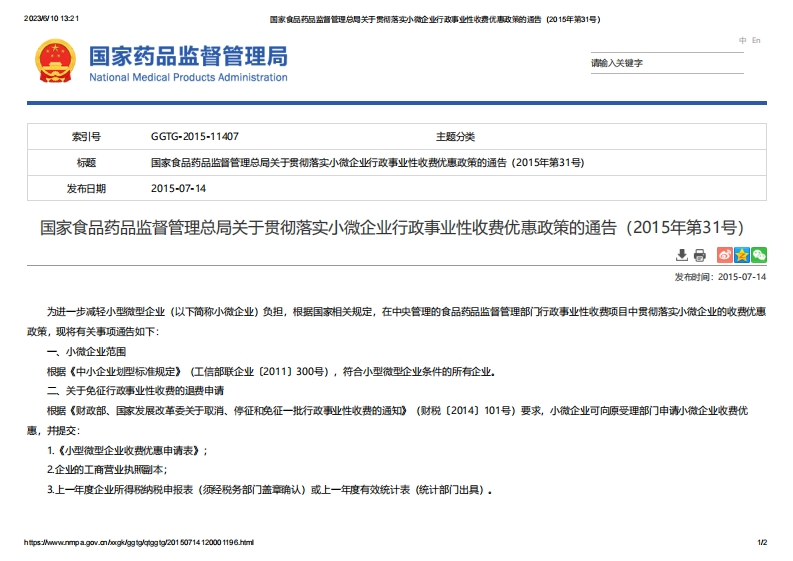The height and width of the screenshot is (561, 793).
Task: Click the download article icon
Action: tap(683, 256)
